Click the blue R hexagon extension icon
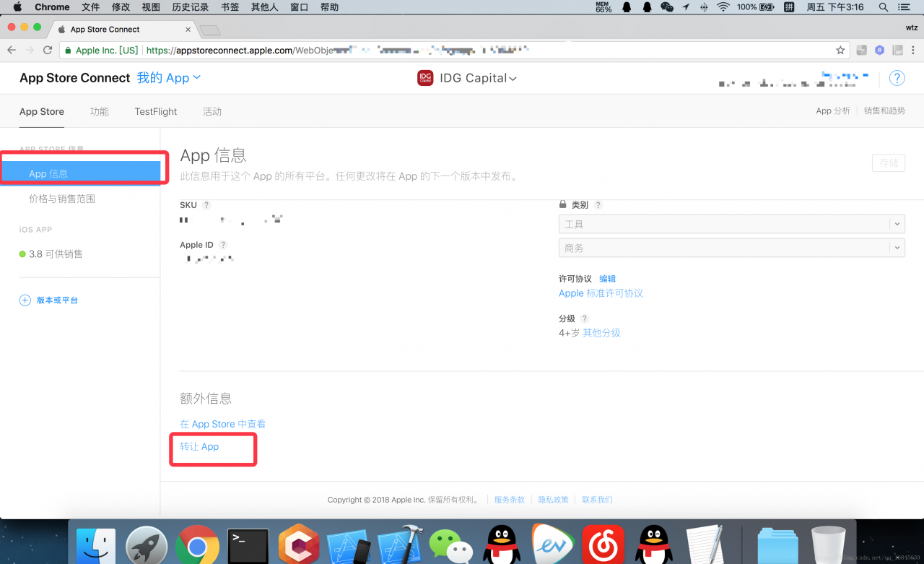 click(x=879, y=51)
